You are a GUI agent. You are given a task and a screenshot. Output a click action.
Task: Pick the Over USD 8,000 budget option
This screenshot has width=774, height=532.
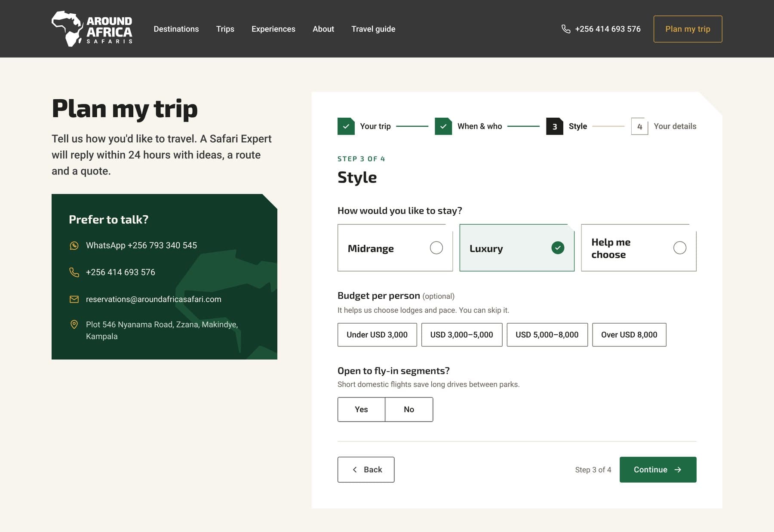[629, 335]
